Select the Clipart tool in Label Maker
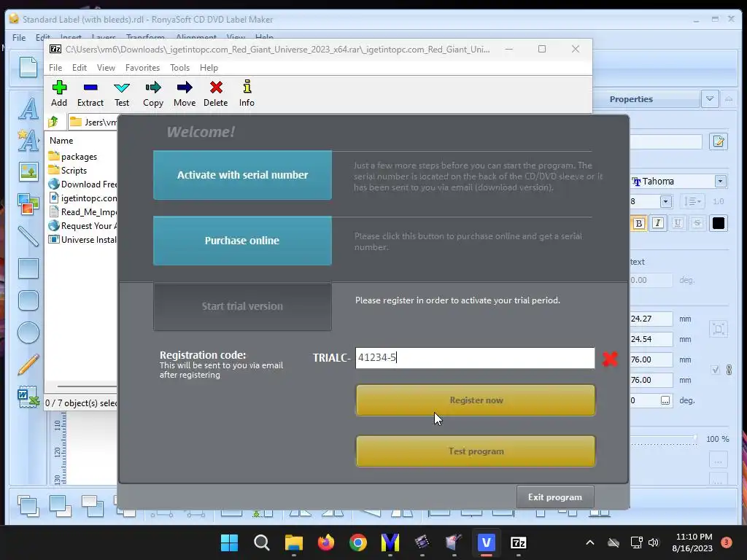This screenshot has width=747, height=560. coord(28,204)
